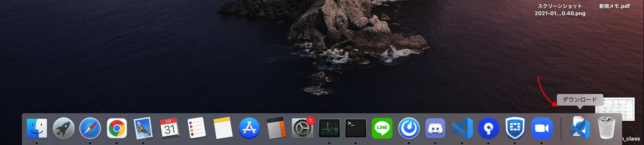Open the Mail app stamp icon

(x=143, y=128)
